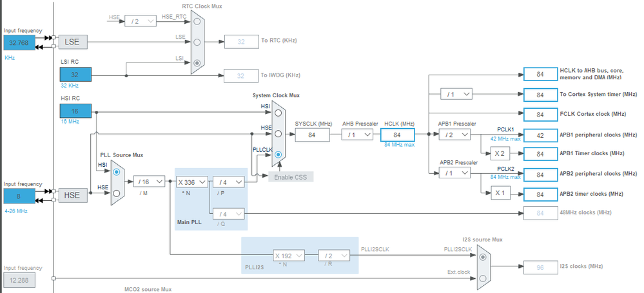Select LSE radio in RTC Clock Mux
Viewport: 644px width, 293px height.
click(197, 42)
